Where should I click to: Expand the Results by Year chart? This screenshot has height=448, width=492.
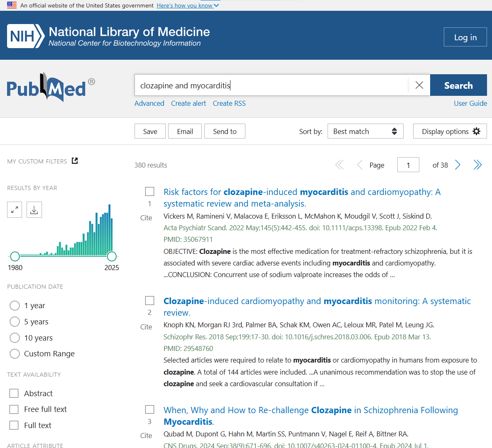[x=15, y=210]
